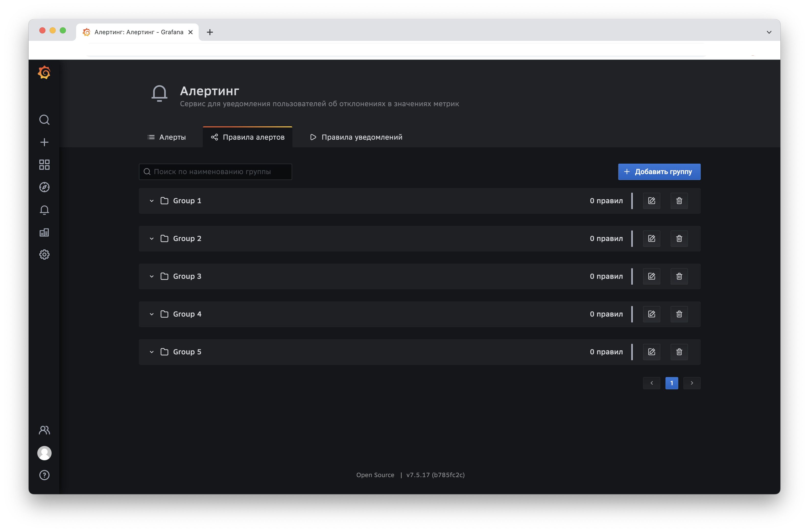Expand Group 2 with its chevron
The width and height of the screenshot is (809, 532).
152,238
